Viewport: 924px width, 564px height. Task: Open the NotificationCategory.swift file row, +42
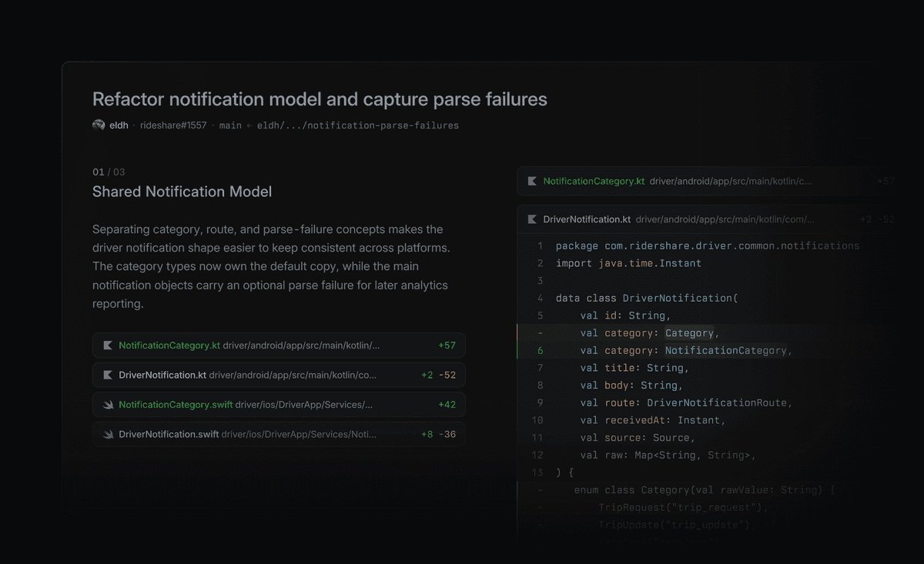pos(279,405)
